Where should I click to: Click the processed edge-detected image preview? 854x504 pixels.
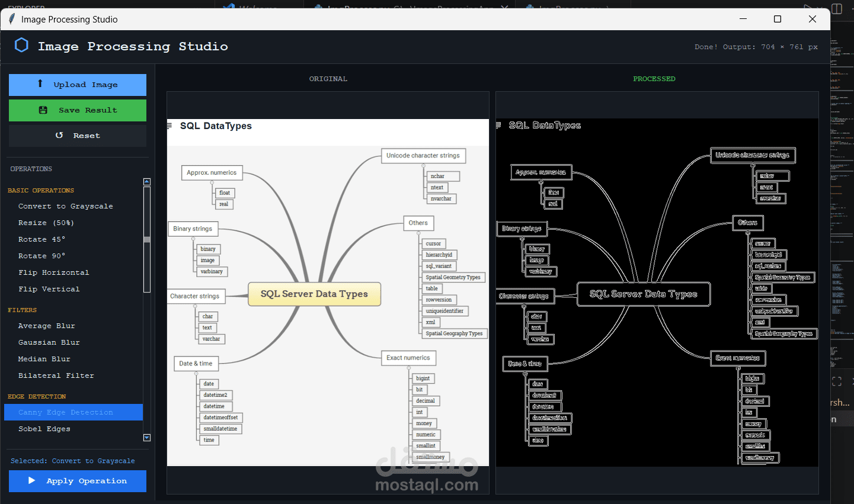click(657, 293)
